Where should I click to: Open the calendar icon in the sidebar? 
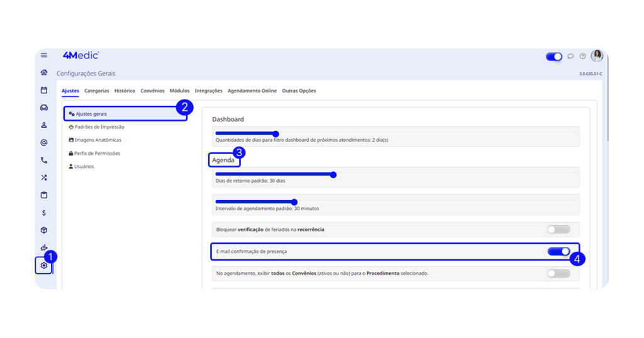click(x=44, y=91)
